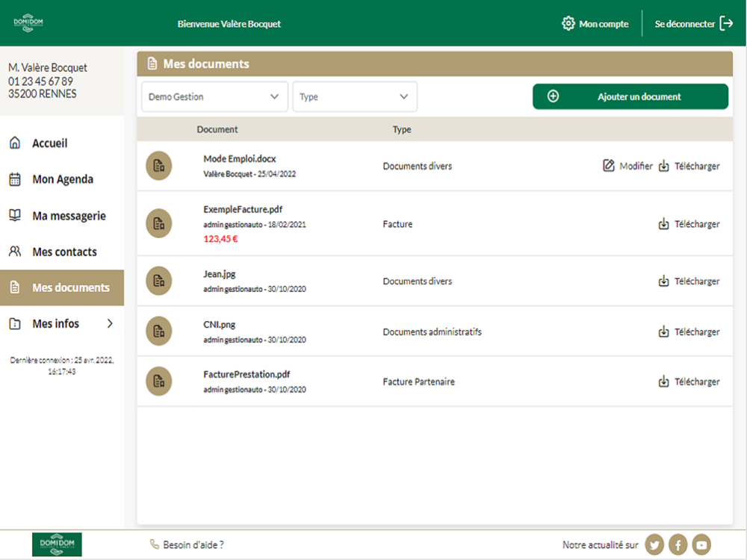Open the Type filter dropdown
747x560 pixels.
pos(355,96)
